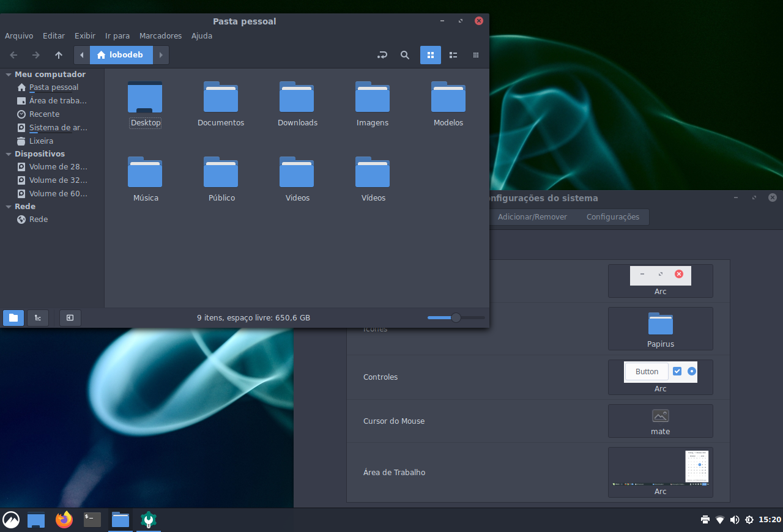Switch to list view
783x532 pixels.
453,55
